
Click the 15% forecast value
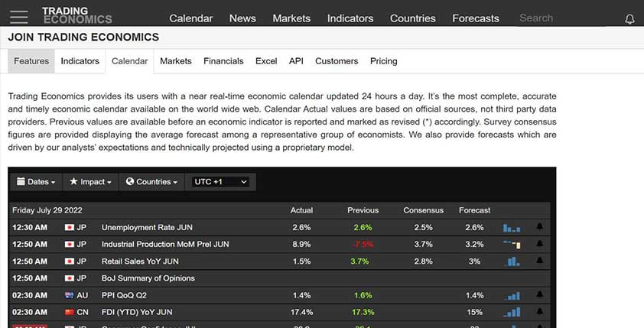475,312
